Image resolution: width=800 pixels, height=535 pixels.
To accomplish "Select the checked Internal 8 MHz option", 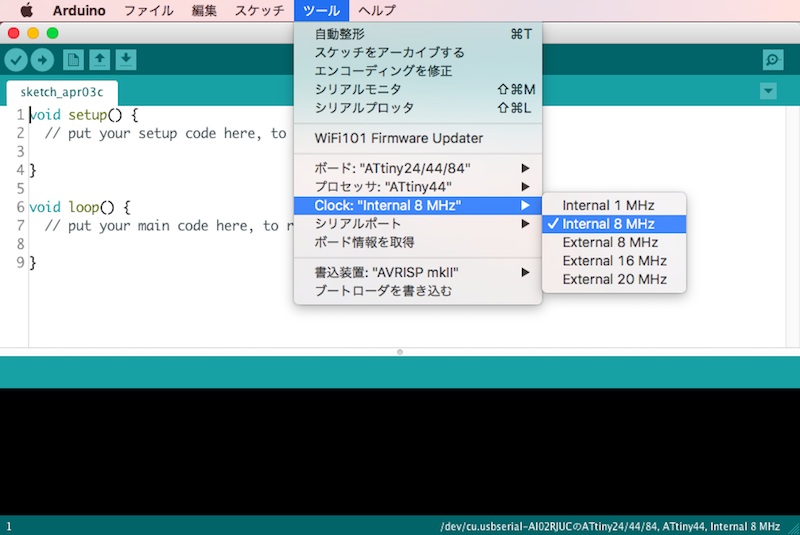I will click(614, 223).
